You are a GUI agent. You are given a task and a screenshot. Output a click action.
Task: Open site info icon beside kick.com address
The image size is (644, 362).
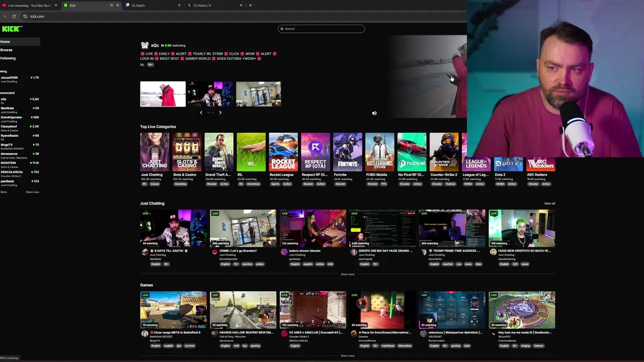point(25,16)
